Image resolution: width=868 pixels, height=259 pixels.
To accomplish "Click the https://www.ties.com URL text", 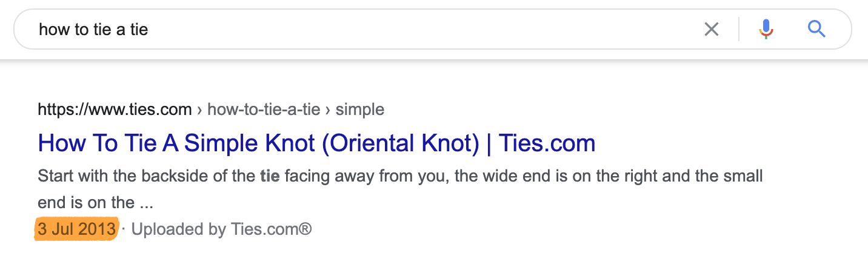I will [115, 110].
